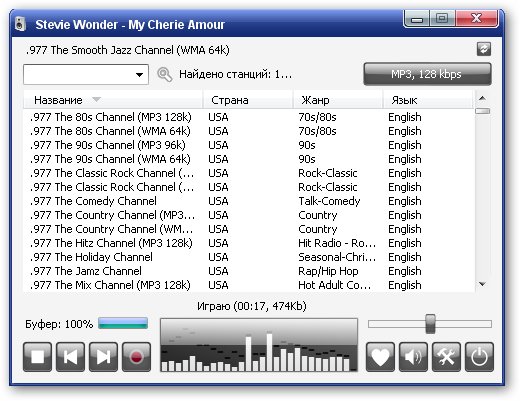
Task: Click the MP3, 128 kbps button
Action: pos(427,74)
